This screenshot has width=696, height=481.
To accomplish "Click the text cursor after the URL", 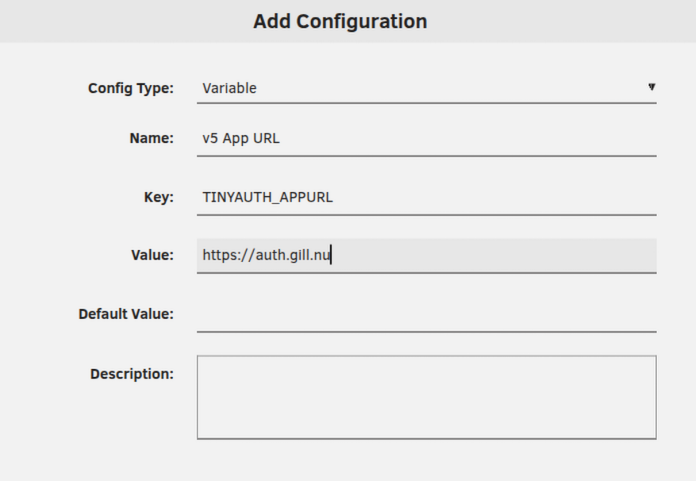I will pos(332,255).
